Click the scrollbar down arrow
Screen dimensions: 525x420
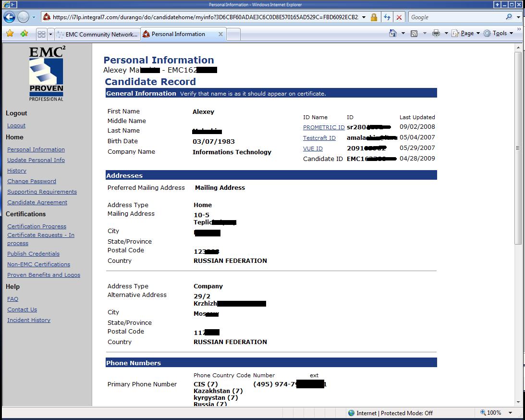(518, 402)
